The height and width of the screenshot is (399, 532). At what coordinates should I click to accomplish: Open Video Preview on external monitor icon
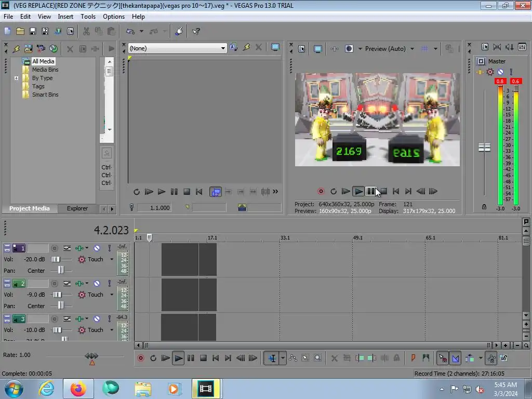tap(317, 49)
